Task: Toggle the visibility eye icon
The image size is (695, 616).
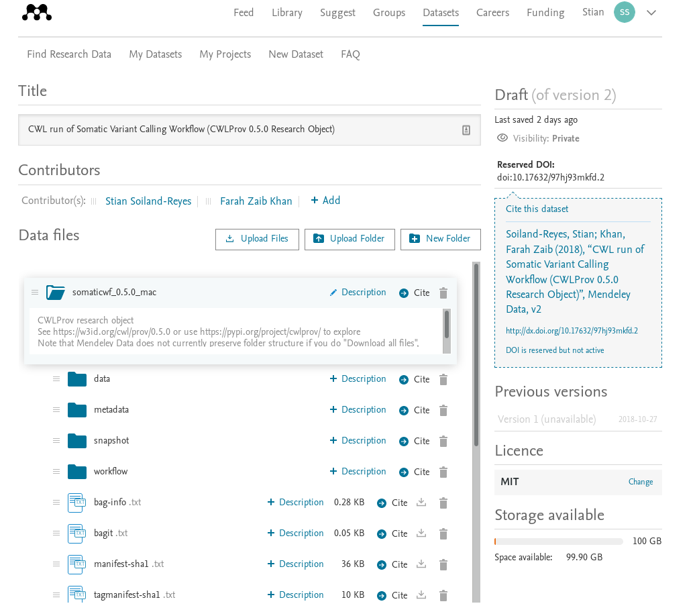Action: [502, 138]
